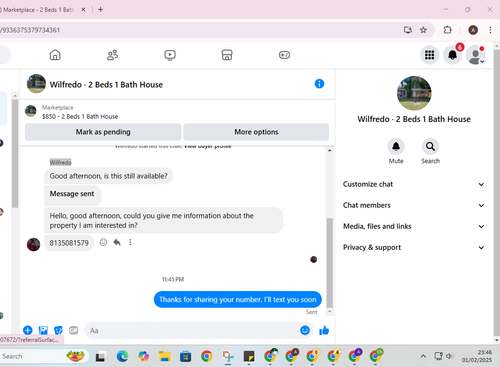Click the chat scrollbar up arrow

[329, 150]
